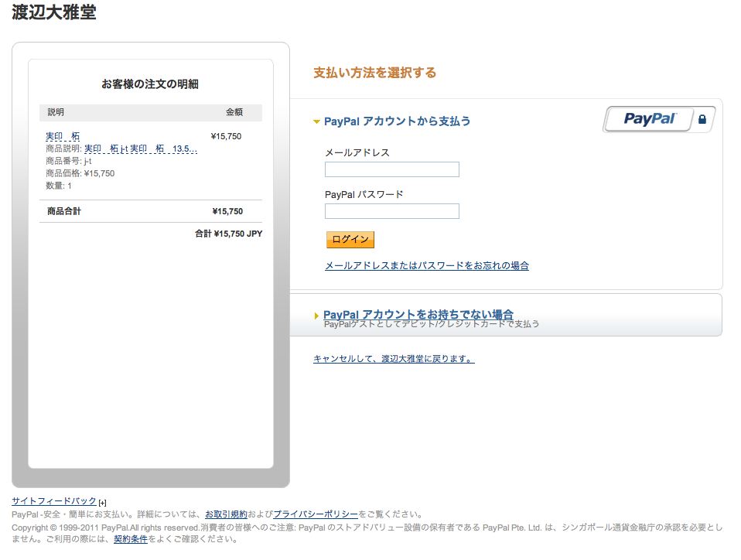Click the 合計 ¥15,750 JPY total
Viewport: 741px width, 560px height.
[x=229, y=234]
